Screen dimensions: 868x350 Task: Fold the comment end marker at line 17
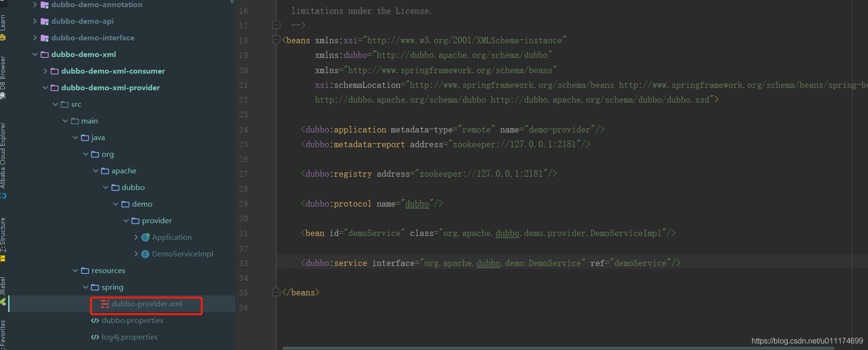[x=276, y=25]
